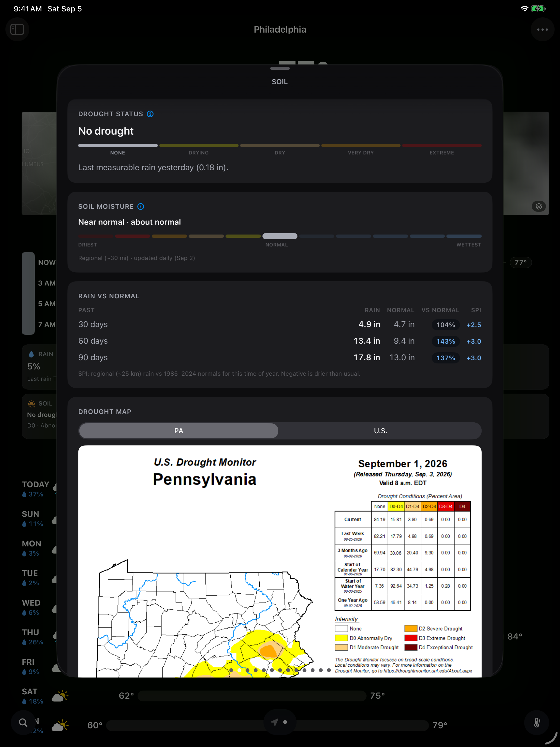Viewport: 560px width, 747px height.
Task: Tap the TODAY forecast row
Action: coord(39,489)
